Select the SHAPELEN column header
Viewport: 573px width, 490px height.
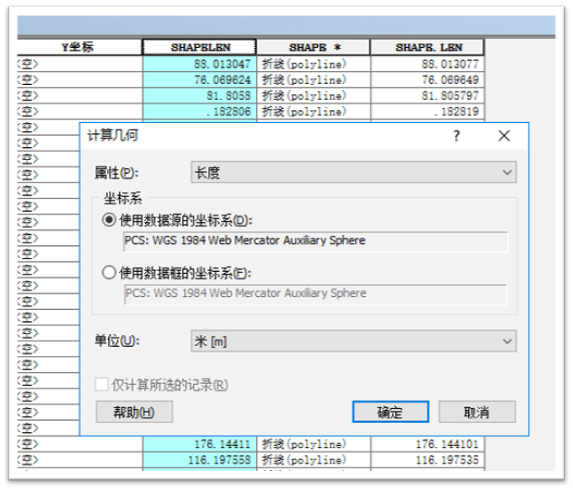[x=199, y=47]
